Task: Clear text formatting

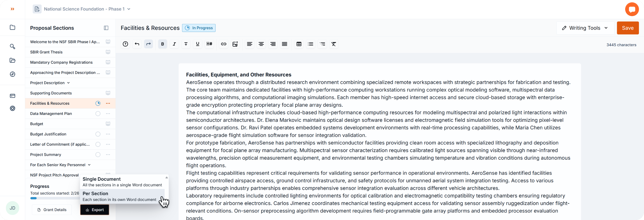Action: click(333, 44)
